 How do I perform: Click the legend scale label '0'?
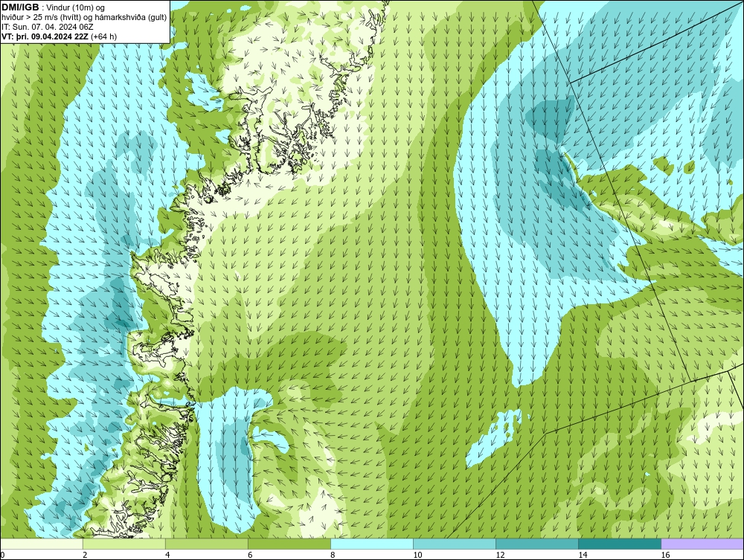2,555
